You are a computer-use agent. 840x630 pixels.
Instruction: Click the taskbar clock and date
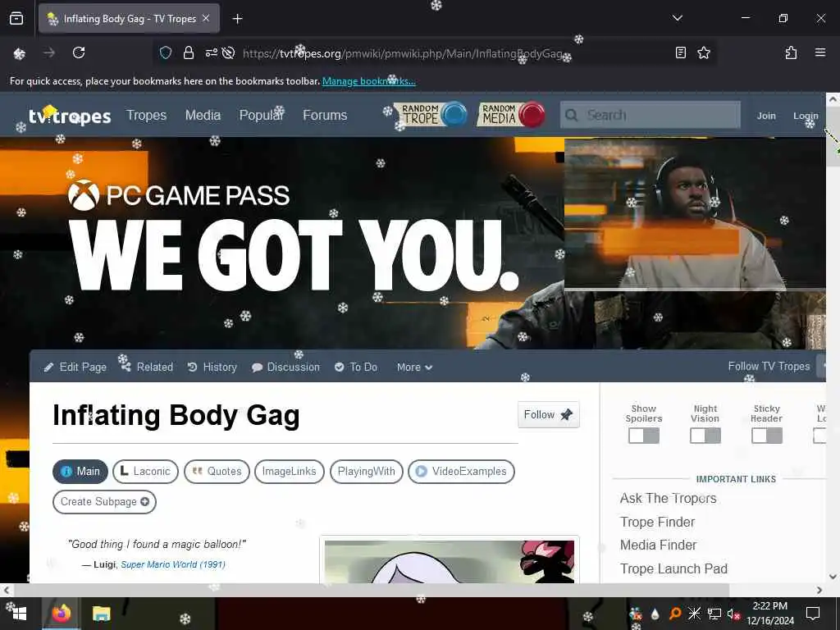[769, 614]
